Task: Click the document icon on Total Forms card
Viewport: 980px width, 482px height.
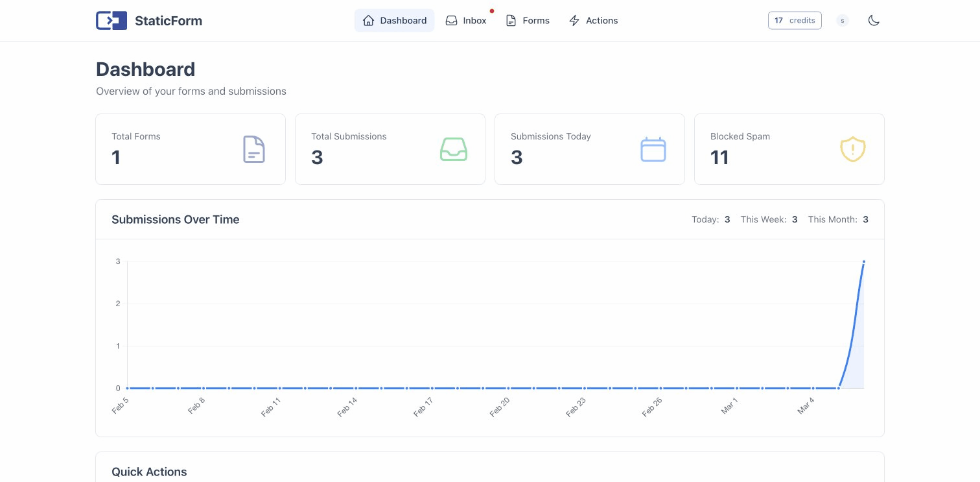Action: tap(253, 149)
